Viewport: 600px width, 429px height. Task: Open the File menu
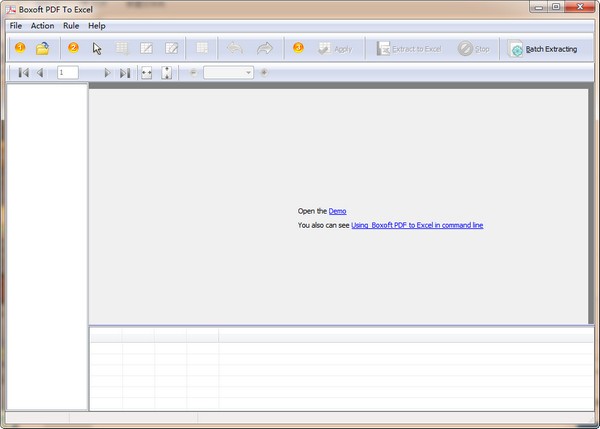click(16, 26)
